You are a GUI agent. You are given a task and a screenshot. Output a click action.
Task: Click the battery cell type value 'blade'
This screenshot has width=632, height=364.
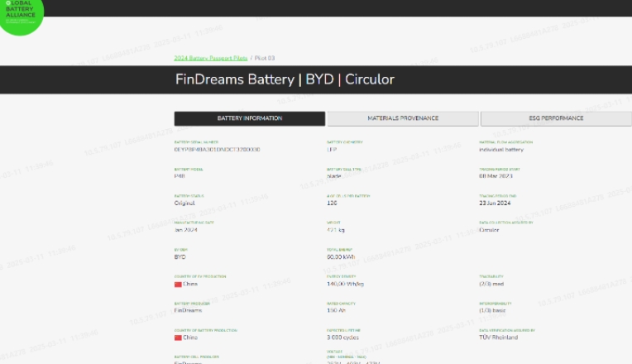point(333,176)
